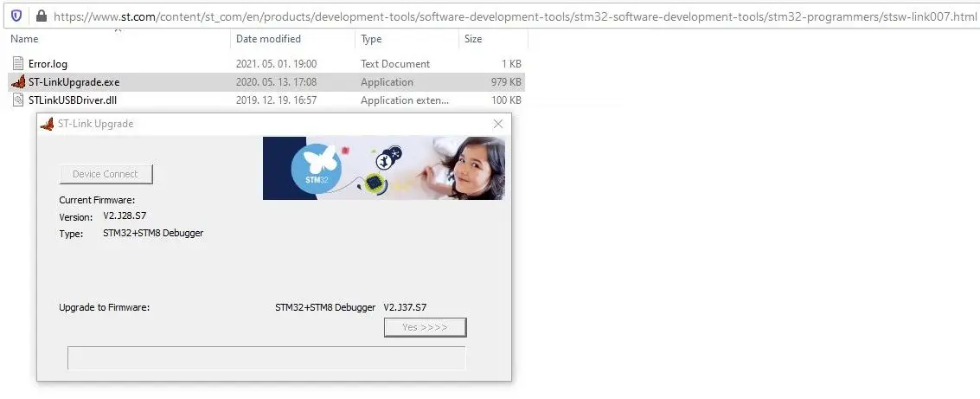Click the Current Firmware label
The image size is (980, 399).
(x=97, y=200)
